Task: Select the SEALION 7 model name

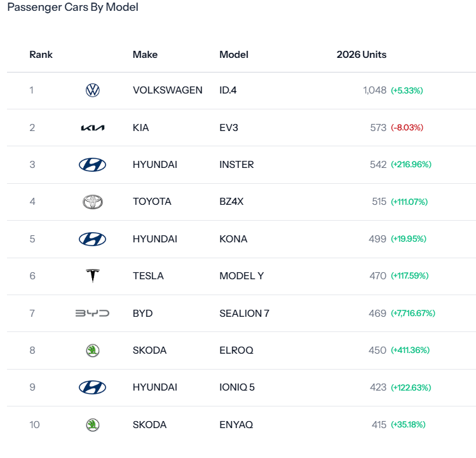Action: click(x=245, y=314)
